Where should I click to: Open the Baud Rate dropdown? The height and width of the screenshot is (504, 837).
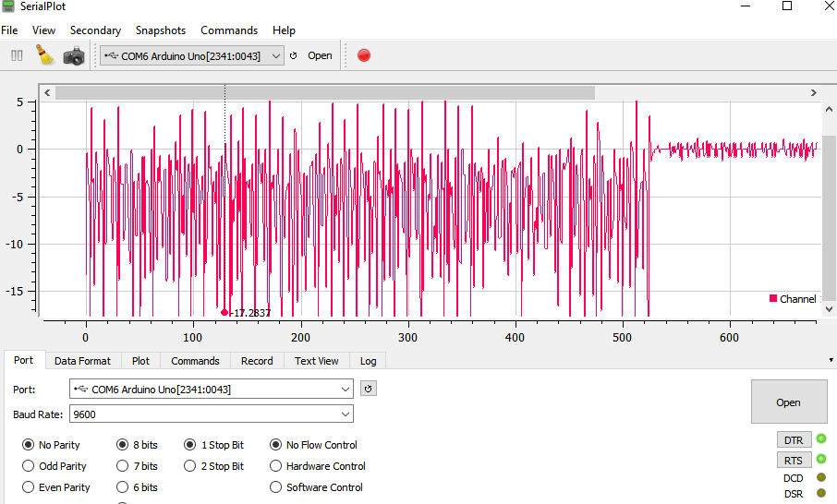click(x=346, y=414)
